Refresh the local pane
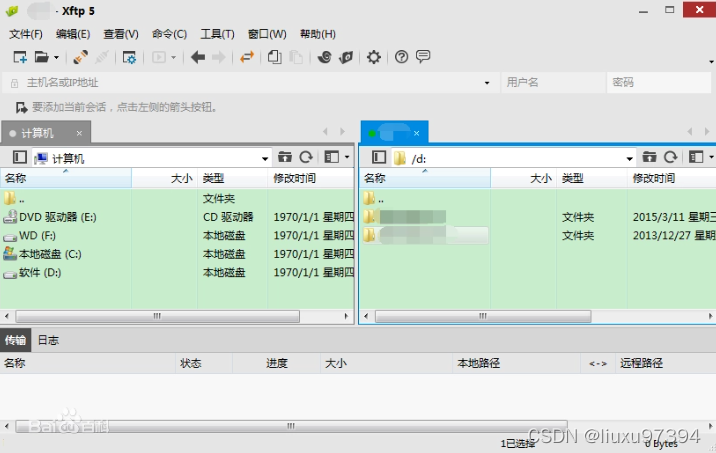 [x=306, y=158]
